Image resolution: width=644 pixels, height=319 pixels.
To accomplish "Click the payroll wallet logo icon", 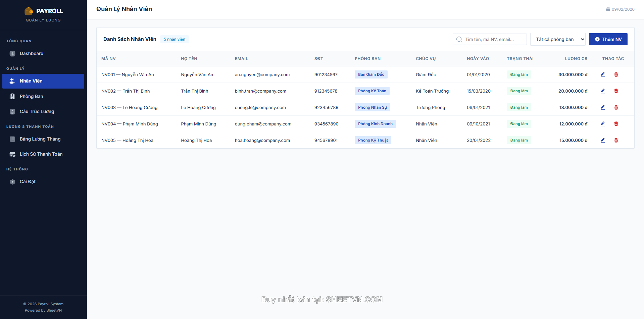I will point(29,11).
